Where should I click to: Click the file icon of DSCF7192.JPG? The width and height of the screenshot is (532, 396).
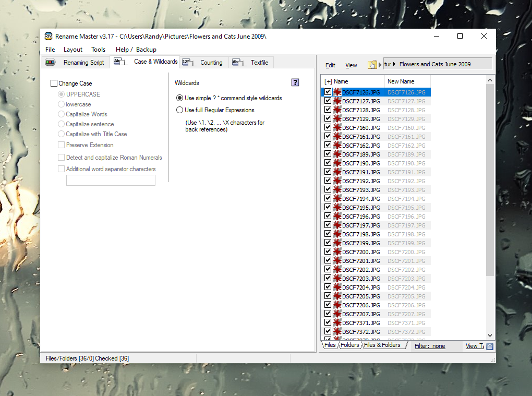point(337,181)
